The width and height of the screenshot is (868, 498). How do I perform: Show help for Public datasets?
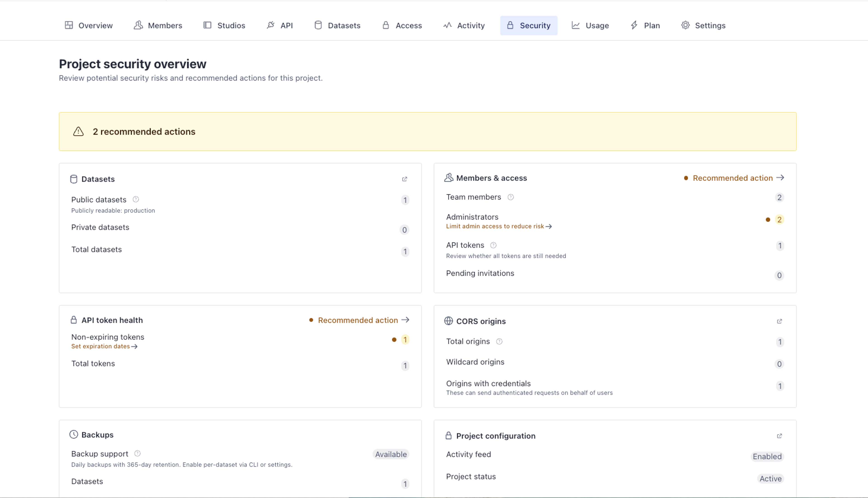click(136, 200)
